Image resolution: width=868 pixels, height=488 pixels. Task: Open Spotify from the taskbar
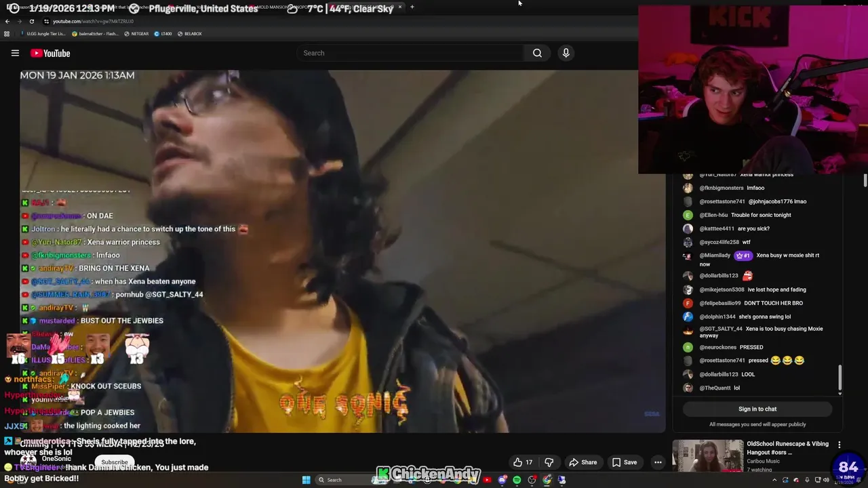point(517,480)
